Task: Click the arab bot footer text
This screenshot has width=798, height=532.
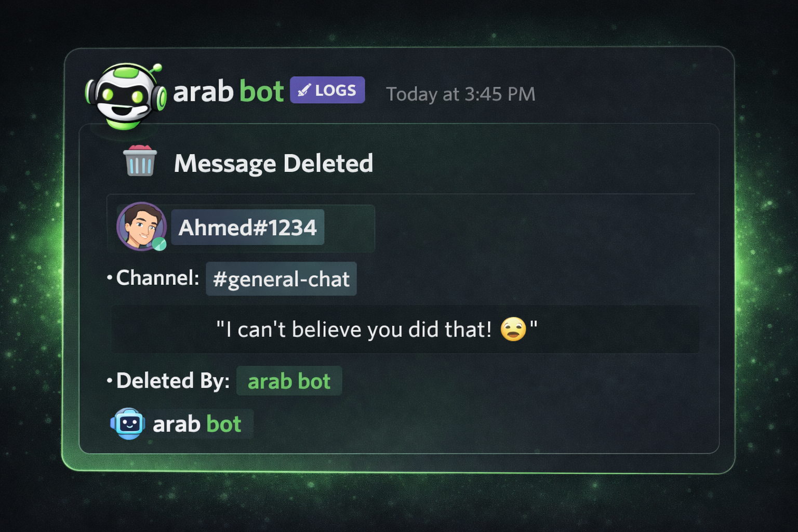Action: pos(197,424)
